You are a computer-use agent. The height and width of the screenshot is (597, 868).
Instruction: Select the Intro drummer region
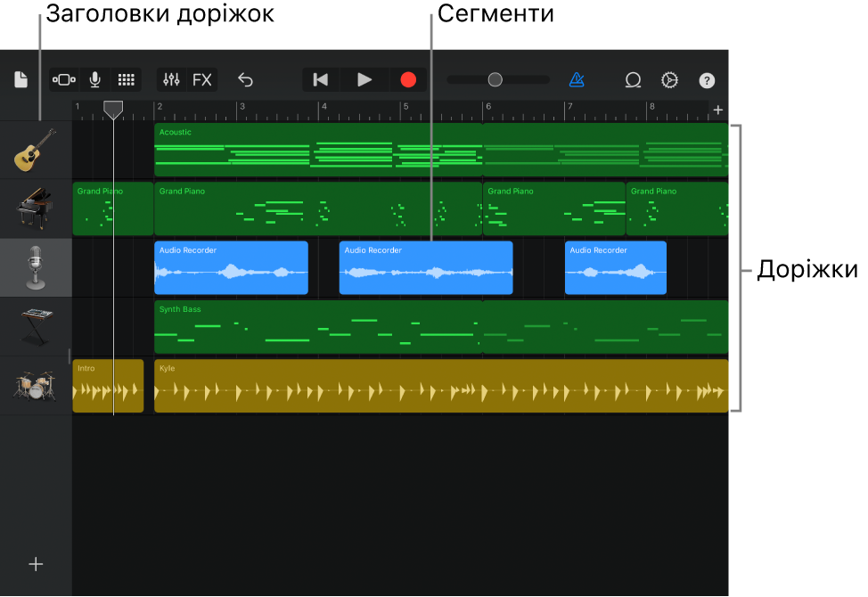click(109, 386)
